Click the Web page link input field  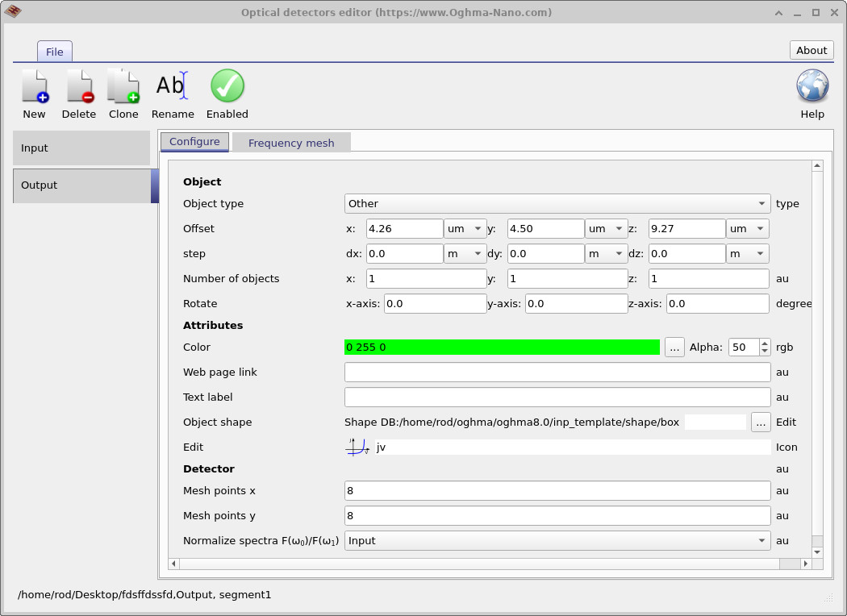557,372
